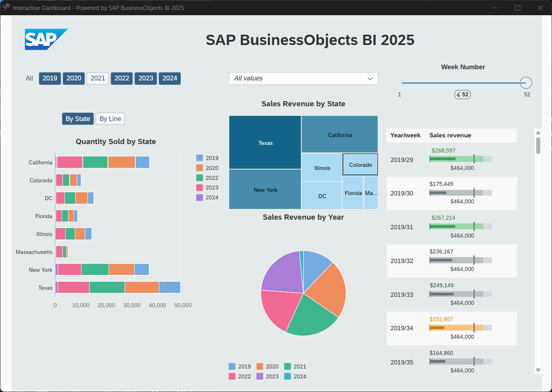The height and width of the screenshot is (392, 552).
Task: Toggle the 2023 year filter button
Action: pos(145,78)
